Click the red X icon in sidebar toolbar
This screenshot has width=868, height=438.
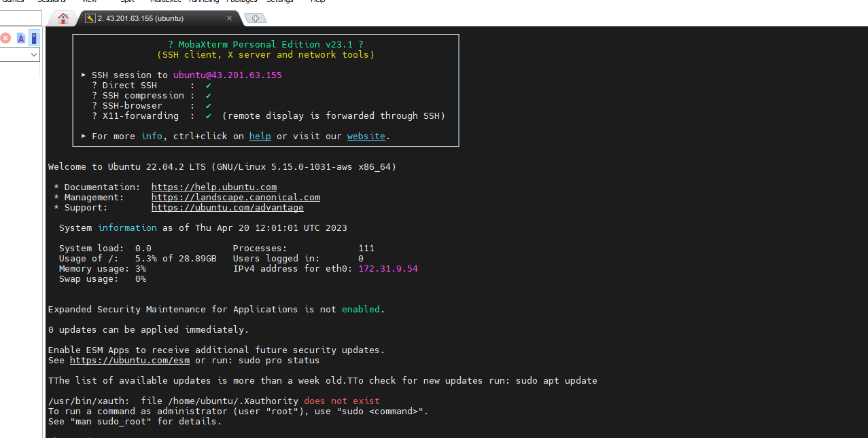click(5, 38)
